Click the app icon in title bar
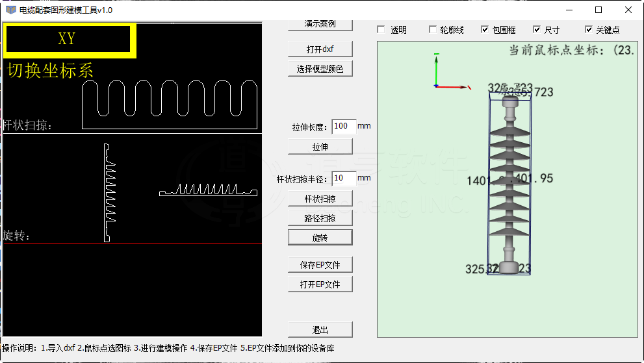644x363 pixels. pos(10,10)
